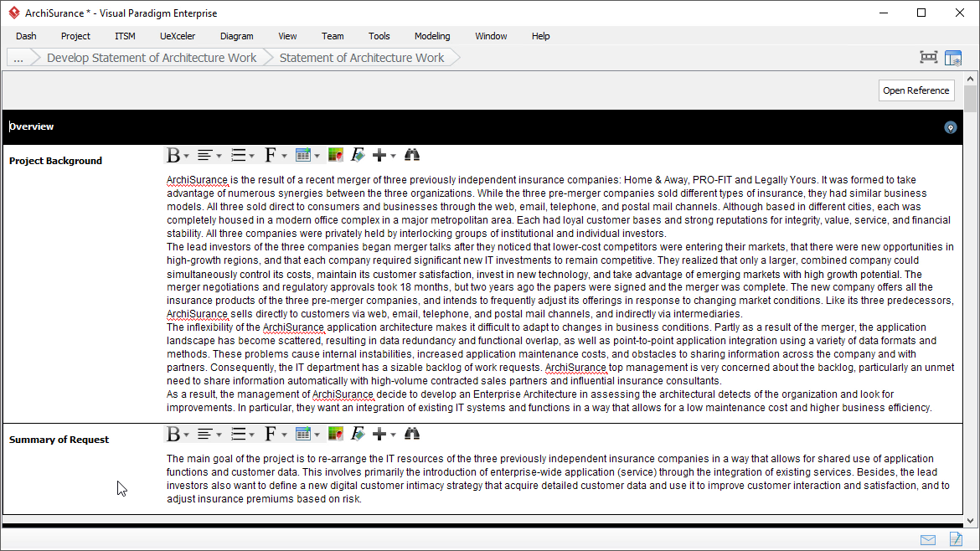Open the Project menu
Screen dimensions: 980x551
pos(75,36)
